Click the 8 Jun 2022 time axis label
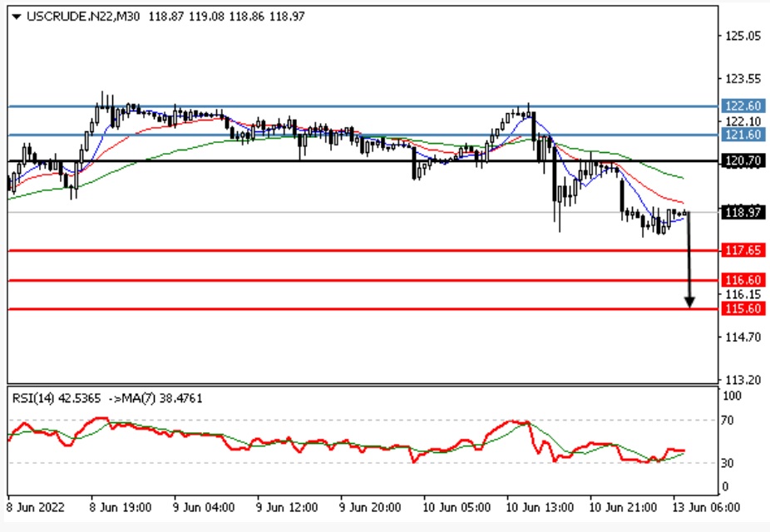 point(35,508)
